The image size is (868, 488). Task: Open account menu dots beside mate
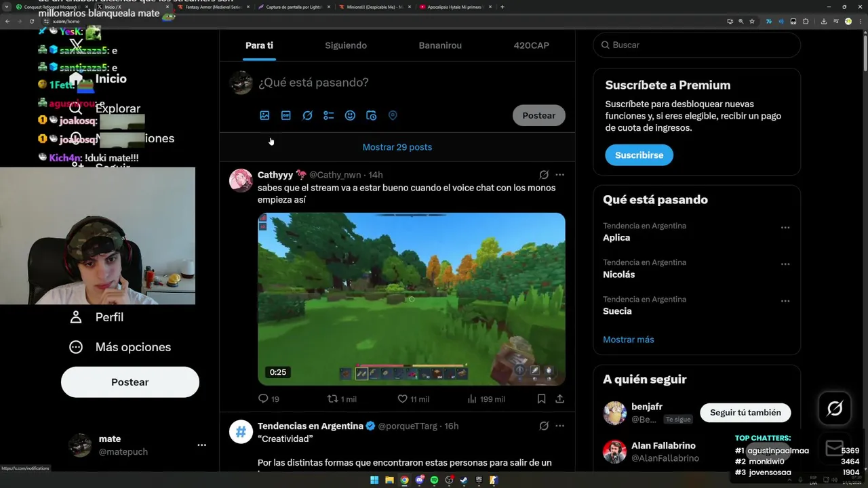[x=201, y=445]
